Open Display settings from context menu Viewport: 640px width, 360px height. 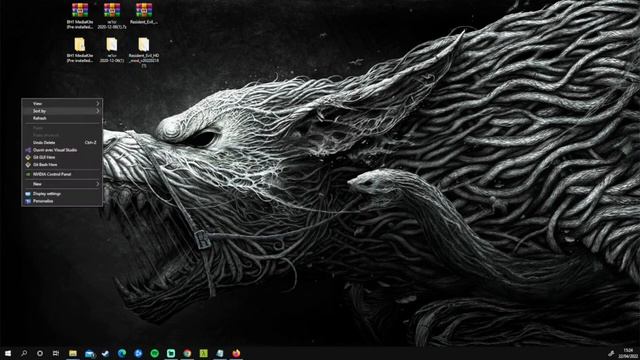pos(62,194)
